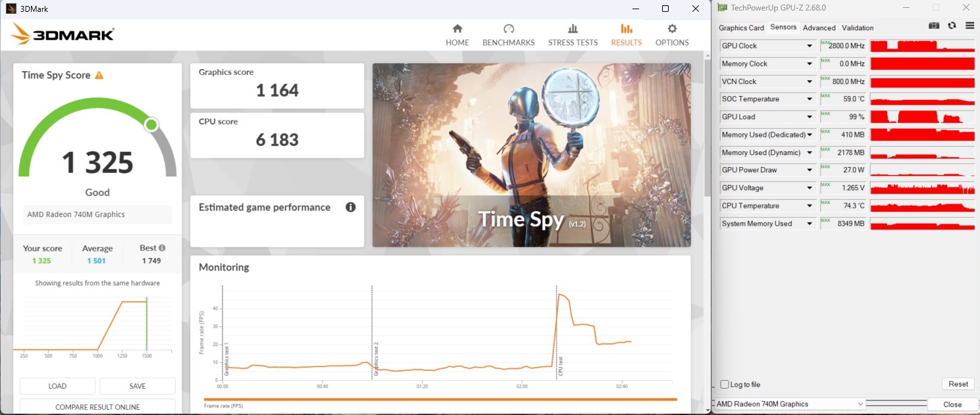Screen dimensions: 980x415
Task: Select the Sensors tab in GPU-Z
Action: click(x=783, y=27)
